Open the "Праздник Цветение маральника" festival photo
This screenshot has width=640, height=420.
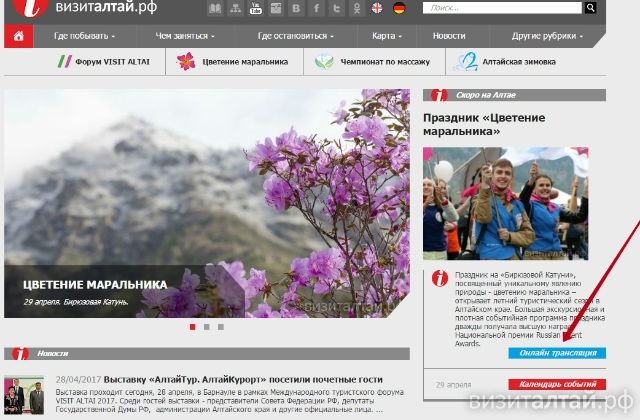505,204
